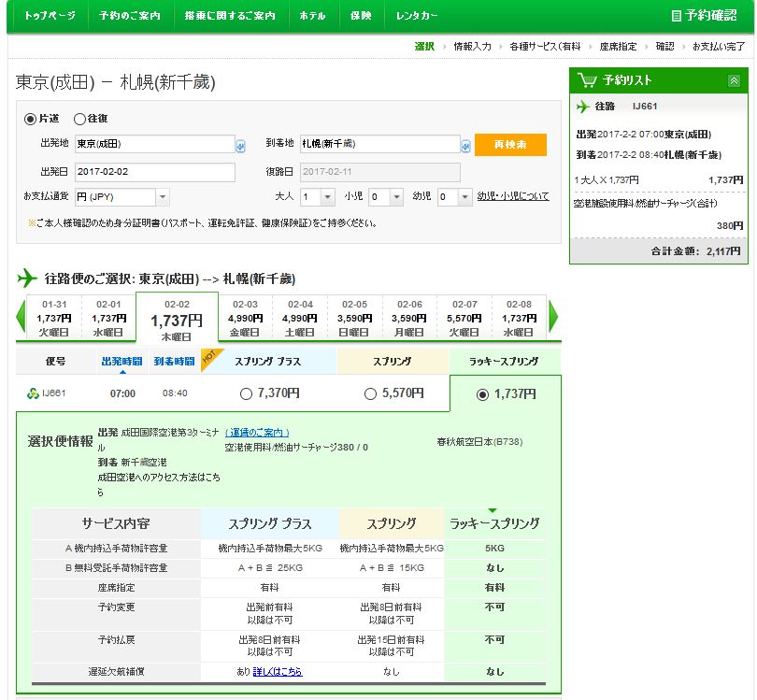Select the 02-01 水曜日 date tab

click(108, 318)
